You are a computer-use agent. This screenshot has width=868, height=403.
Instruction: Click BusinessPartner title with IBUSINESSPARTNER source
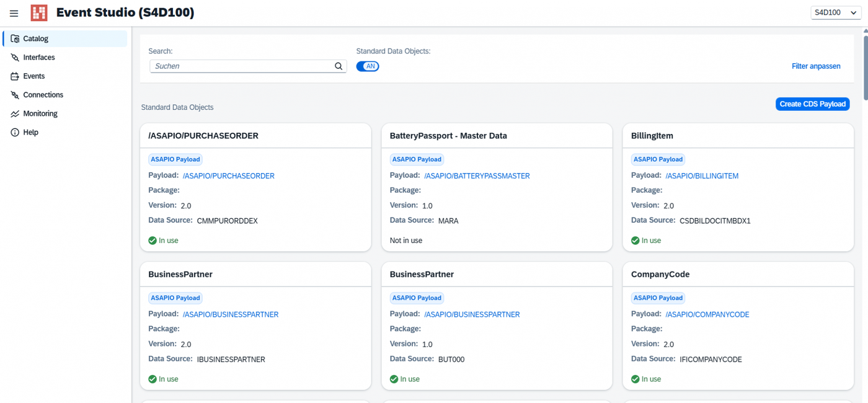tap(180, 274)
